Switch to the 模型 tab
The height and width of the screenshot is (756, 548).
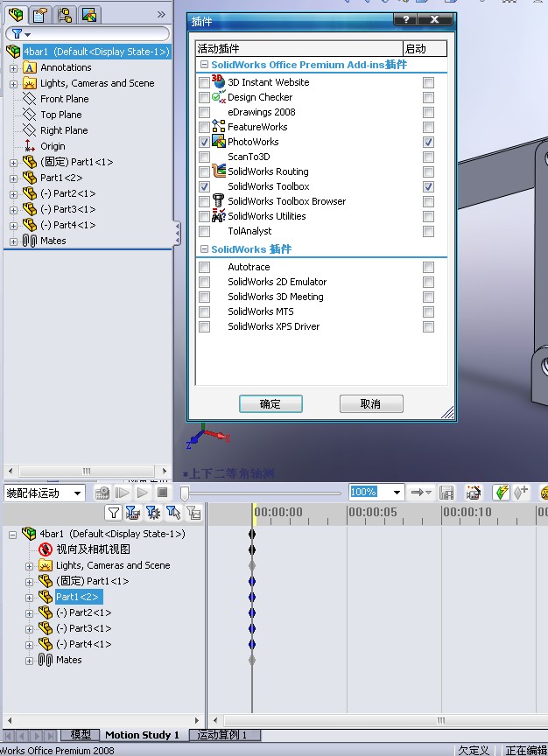pos(81,735)
